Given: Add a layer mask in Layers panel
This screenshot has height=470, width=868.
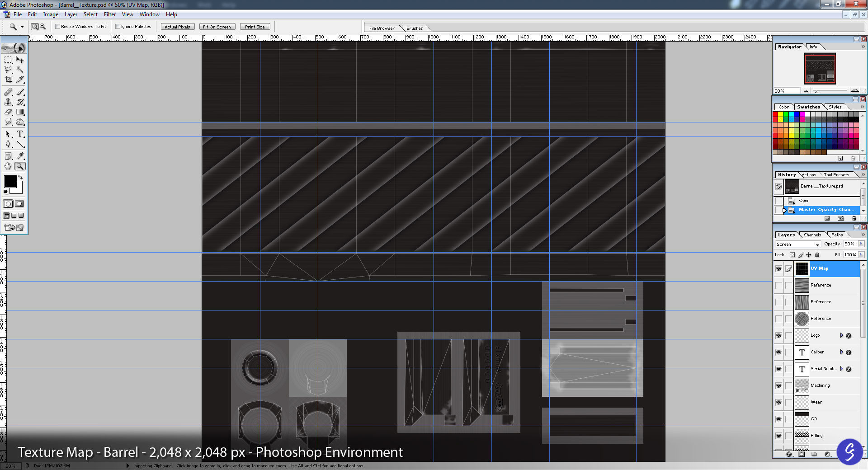Looking at the screenshot, I should [x=801, y=454].
